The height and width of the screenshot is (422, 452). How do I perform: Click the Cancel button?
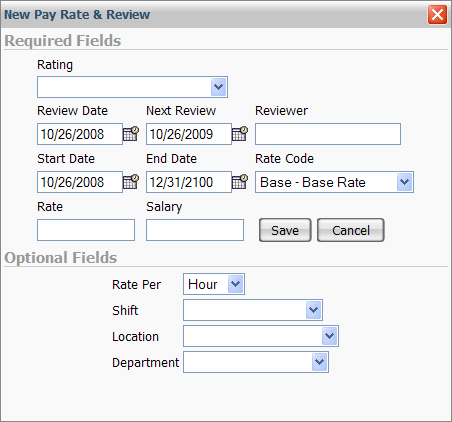pyautogui.click(x=351, y=230)
